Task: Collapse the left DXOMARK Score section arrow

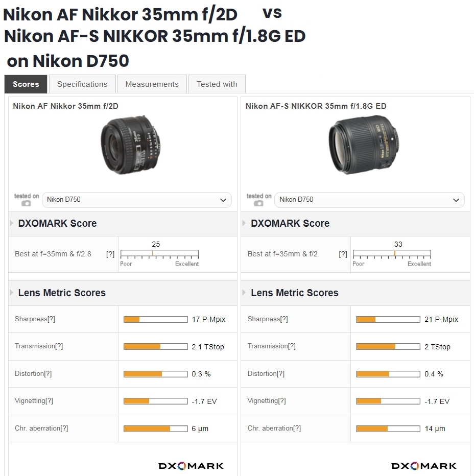Action: pyautogui.click(x=12, y=223)
